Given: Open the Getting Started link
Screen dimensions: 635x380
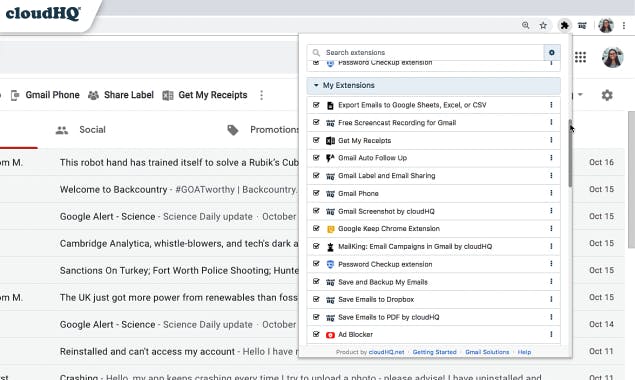Looking at the screenshot, I should tap(435, 352).
